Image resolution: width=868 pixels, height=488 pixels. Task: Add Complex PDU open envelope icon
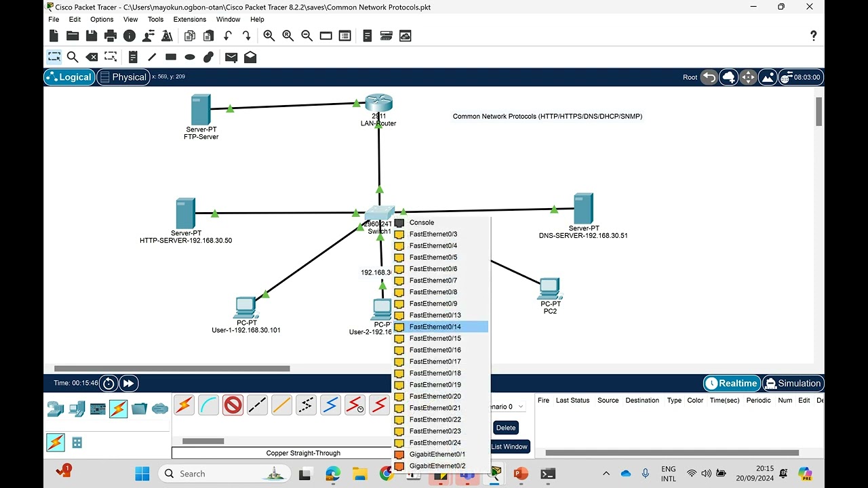pyautogui.click(x=250, y=58)
